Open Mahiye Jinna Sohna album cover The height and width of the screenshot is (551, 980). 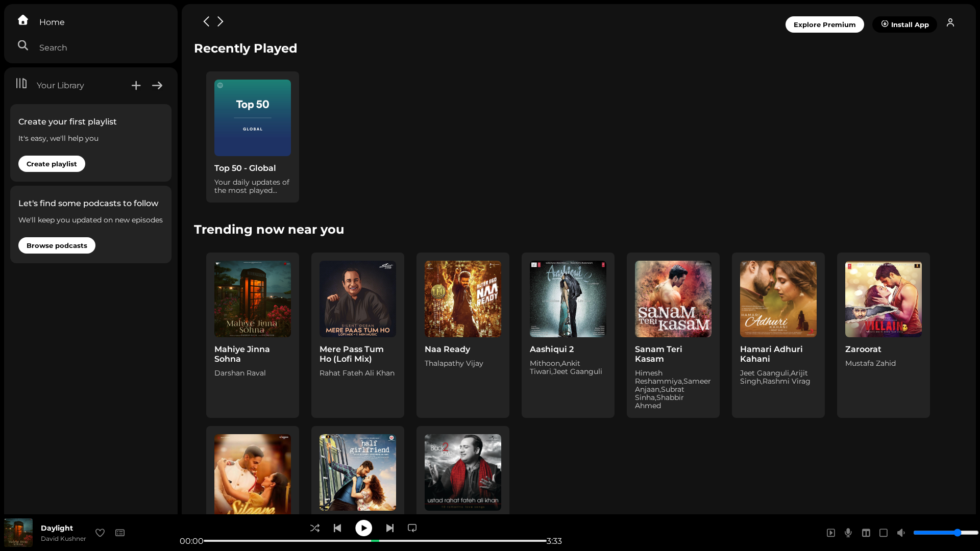253,299
